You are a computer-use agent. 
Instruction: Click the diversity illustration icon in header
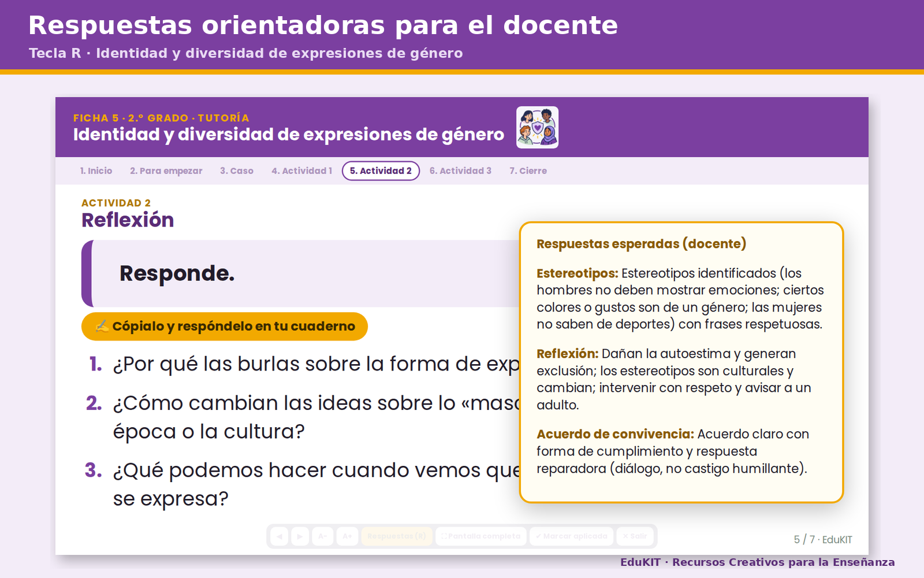pyautogui.click(x=537, y=128)
